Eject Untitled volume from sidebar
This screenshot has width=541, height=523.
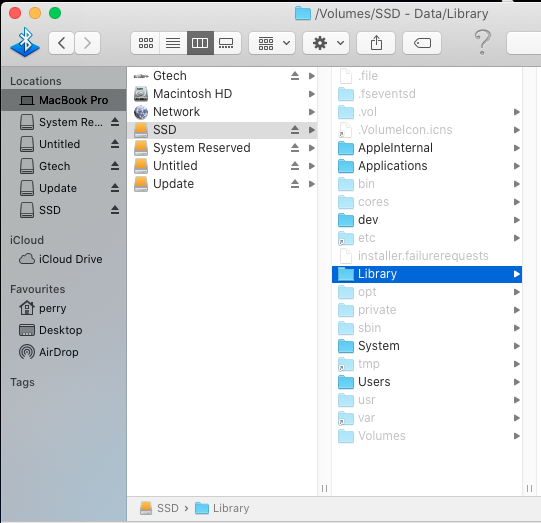pos(115,144)
